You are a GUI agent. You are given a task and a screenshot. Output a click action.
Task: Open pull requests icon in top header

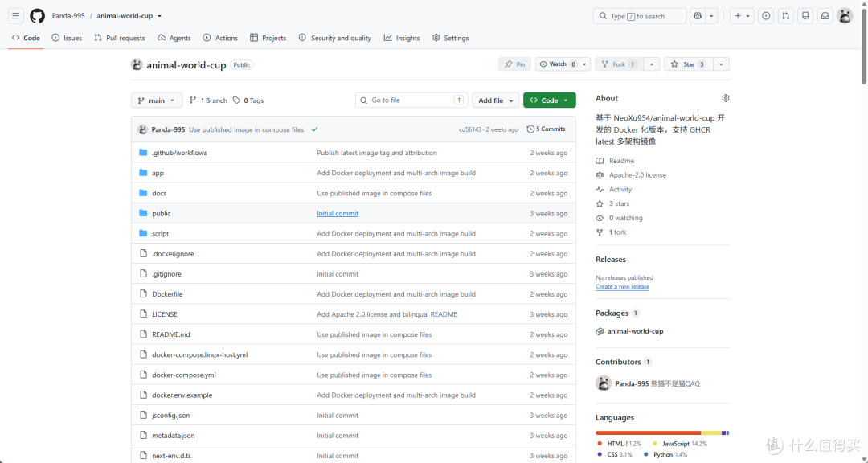coord(785,16)
